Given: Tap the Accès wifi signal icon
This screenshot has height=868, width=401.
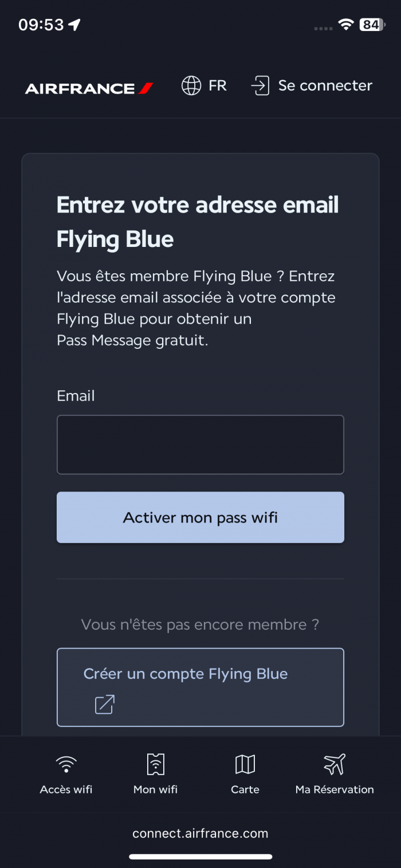Looking at the screenshot, I should (66, 764).
